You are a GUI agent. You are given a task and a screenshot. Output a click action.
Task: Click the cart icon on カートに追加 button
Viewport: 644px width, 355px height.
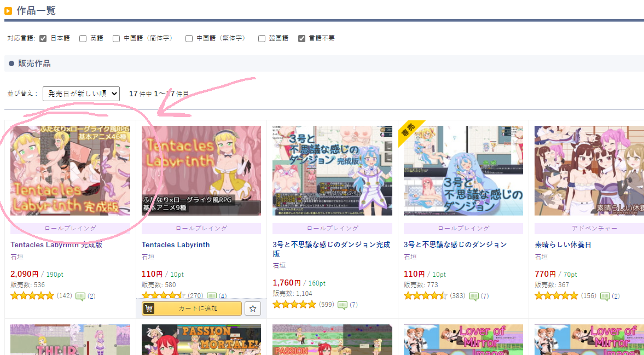[149, 308]
